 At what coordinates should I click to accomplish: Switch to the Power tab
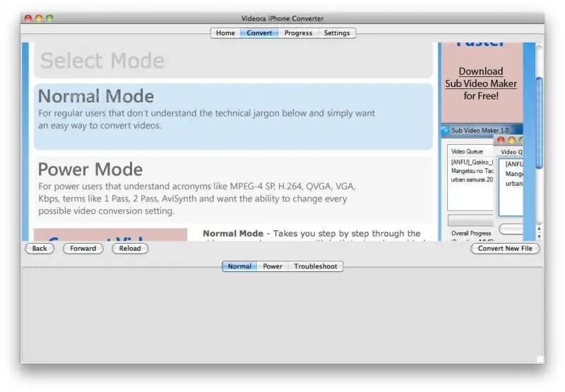pyautogui.click(x=273, y=266)
